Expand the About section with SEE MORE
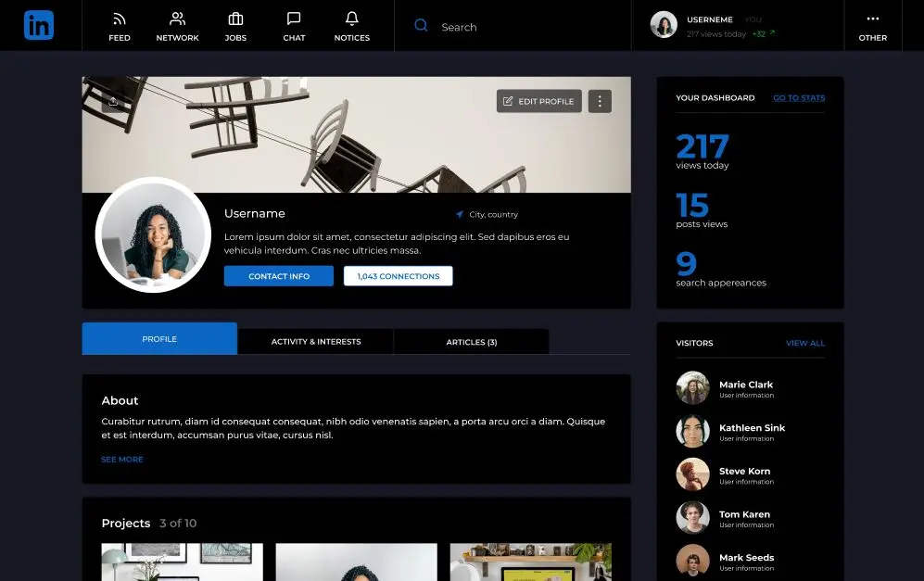 [121, 459]
